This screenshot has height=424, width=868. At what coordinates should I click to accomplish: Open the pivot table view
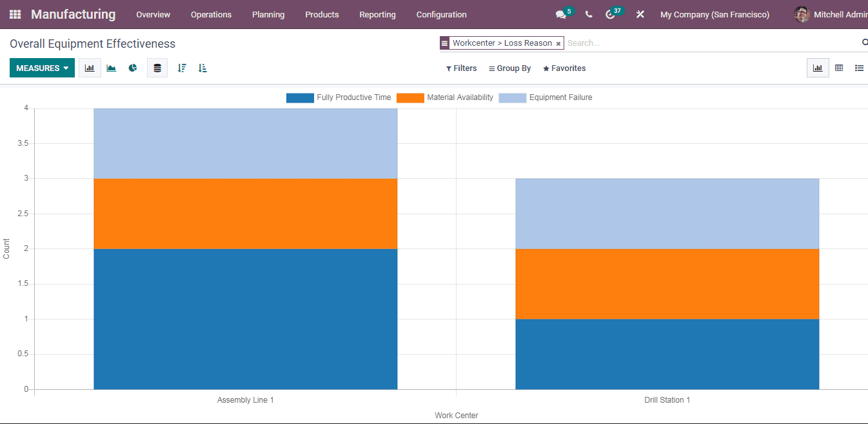[x=839, y=67]
